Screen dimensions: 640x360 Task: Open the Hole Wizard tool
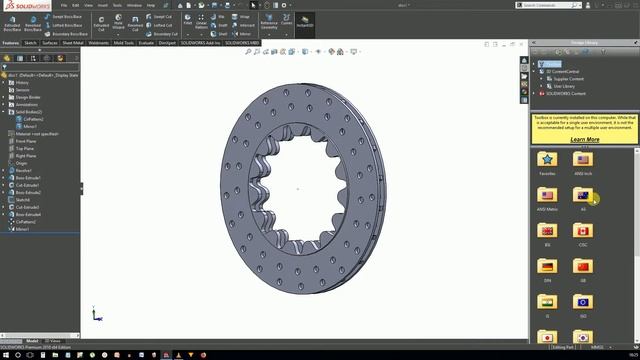[x=118, y=22]
